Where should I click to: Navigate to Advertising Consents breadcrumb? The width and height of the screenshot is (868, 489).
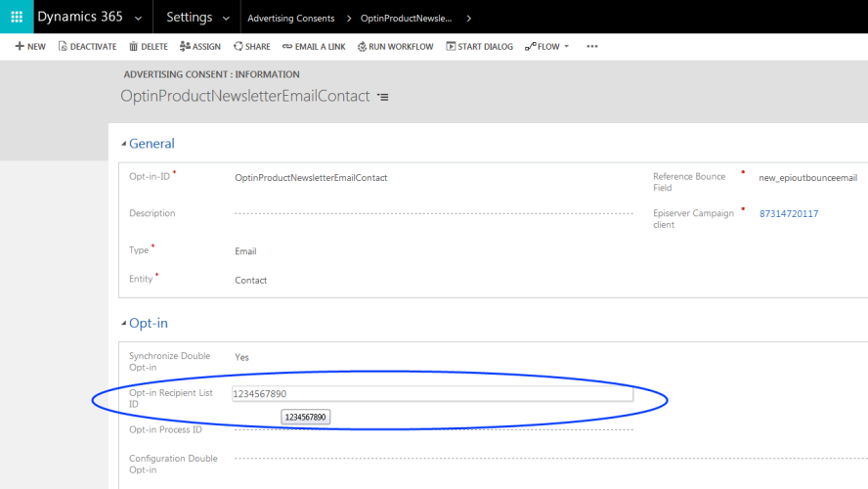[290, 18]
